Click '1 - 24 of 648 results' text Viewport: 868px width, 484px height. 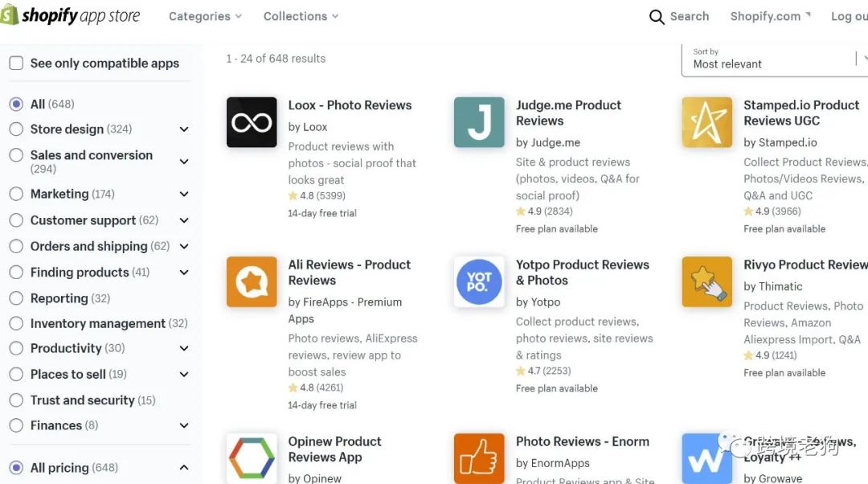(x=276, y=59)
